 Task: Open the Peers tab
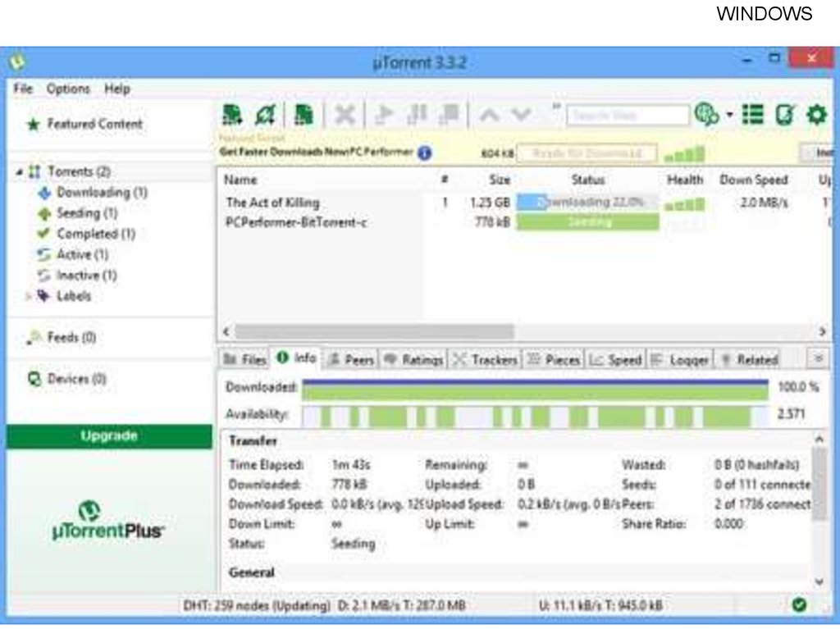click(351, 359)
